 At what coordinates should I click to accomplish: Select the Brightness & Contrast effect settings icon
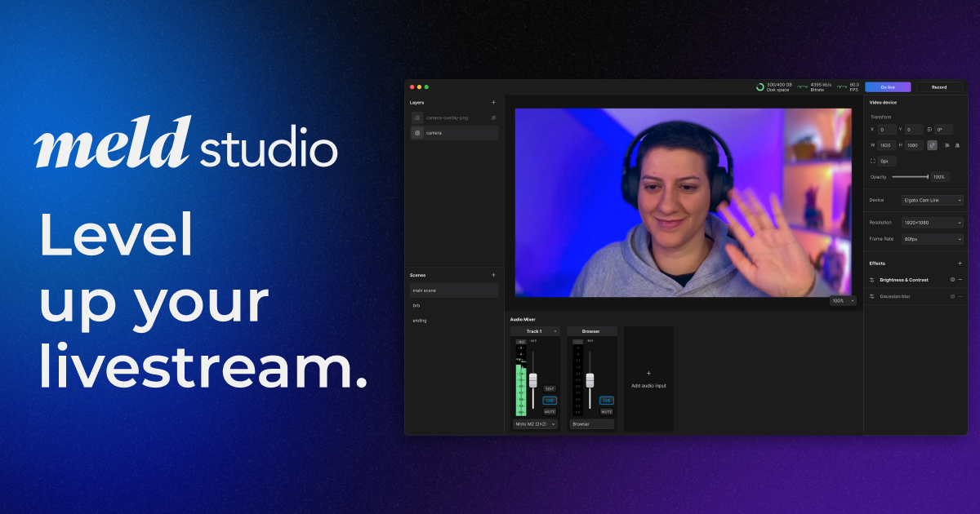click(x=951, y=279)
